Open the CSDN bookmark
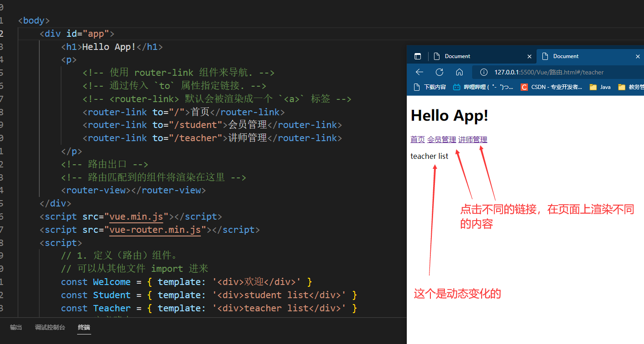The height and width of the screenshot is (344, 644). (x=551, y=87)
